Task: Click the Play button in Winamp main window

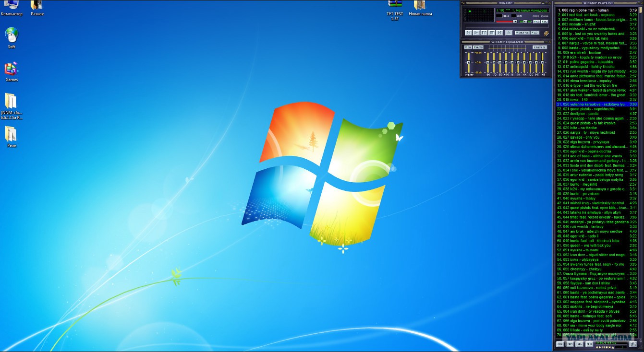Action: click(x=476, y=33)
